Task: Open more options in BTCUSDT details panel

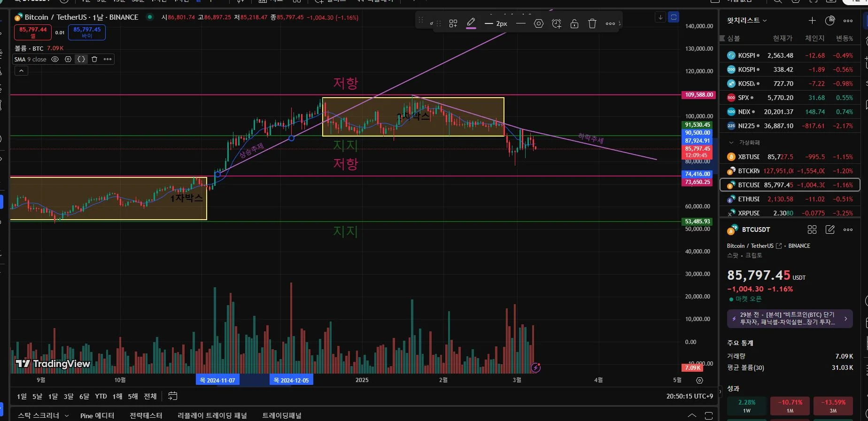Action: click(x=848, y=230)
